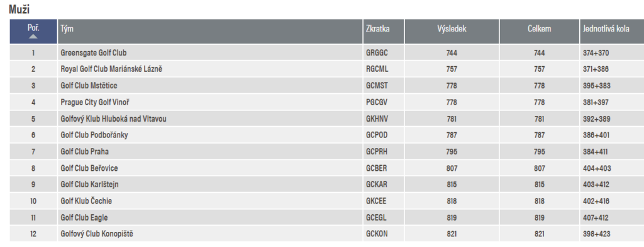Select Golf Club Podbořánky team name

[x=94, y=135]
